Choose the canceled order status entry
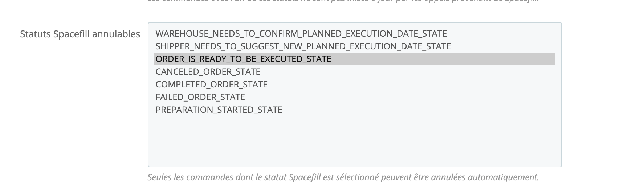The width and height of the screenshot is (644, 193). (x=208, y=72)
